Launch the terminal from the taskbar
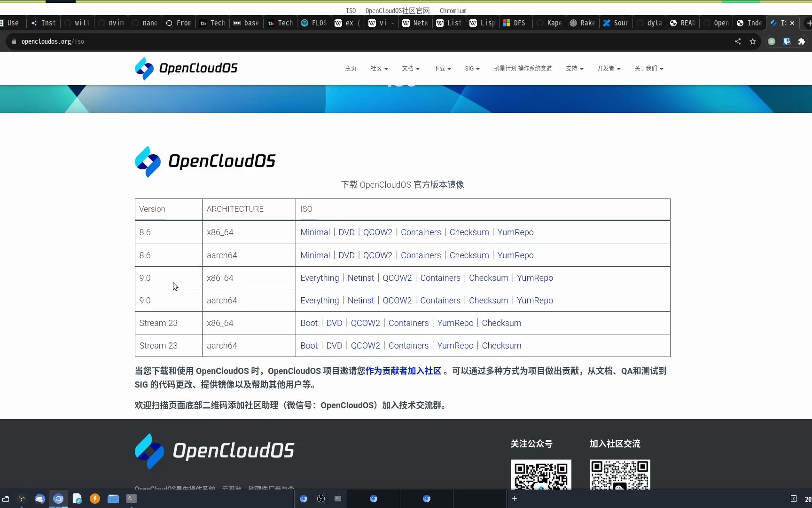The width and height of the screenshot is (812, 508). pos(131,499)
